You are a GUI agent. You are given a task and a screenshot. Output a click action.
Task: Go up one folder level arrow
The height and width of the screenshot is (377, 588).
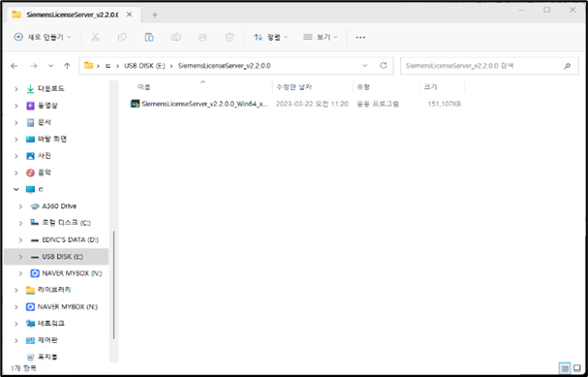pyautogui.click(x=67, y=66)
